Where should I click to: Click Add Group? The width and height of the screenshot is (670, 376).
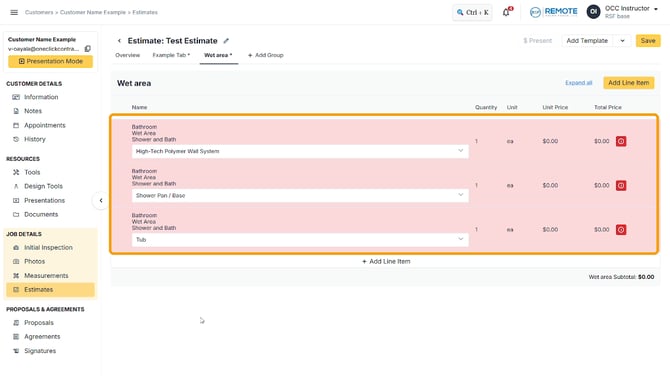265,55
